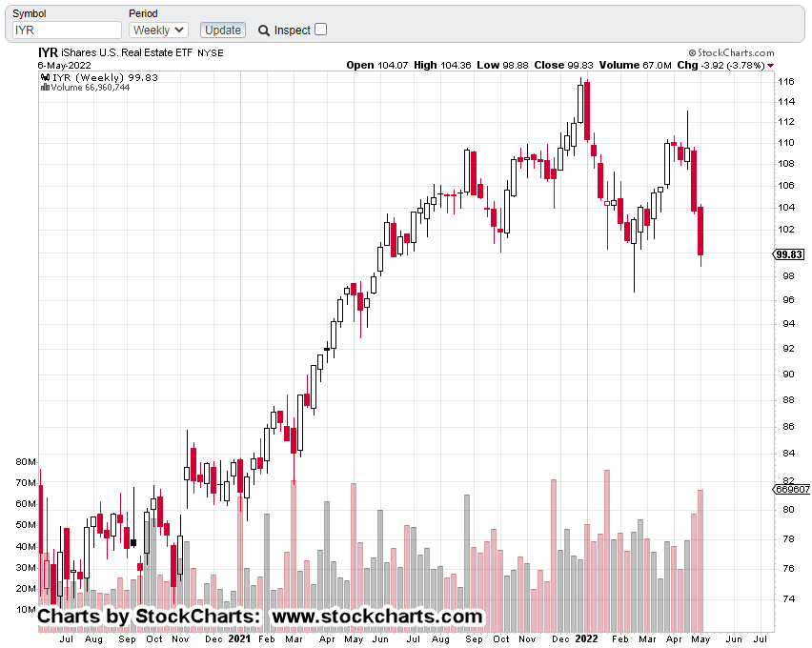Click the red down-triangle beside Chg percentage
The height and width of the screenshot is (648, 812).
770,66
